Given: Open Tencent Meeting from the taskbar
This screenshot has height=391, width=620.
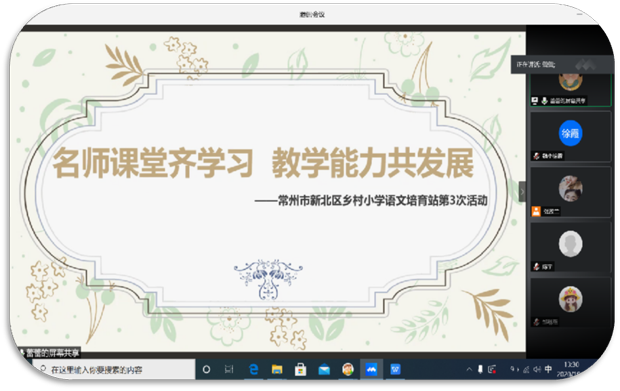Looking at the screenshot, I should tap(371, 370).
